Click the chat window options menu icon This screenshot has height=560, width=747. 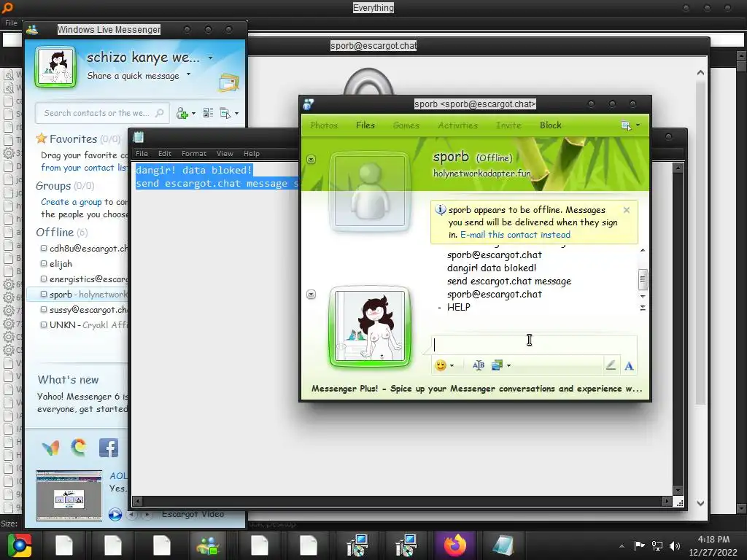626,125
